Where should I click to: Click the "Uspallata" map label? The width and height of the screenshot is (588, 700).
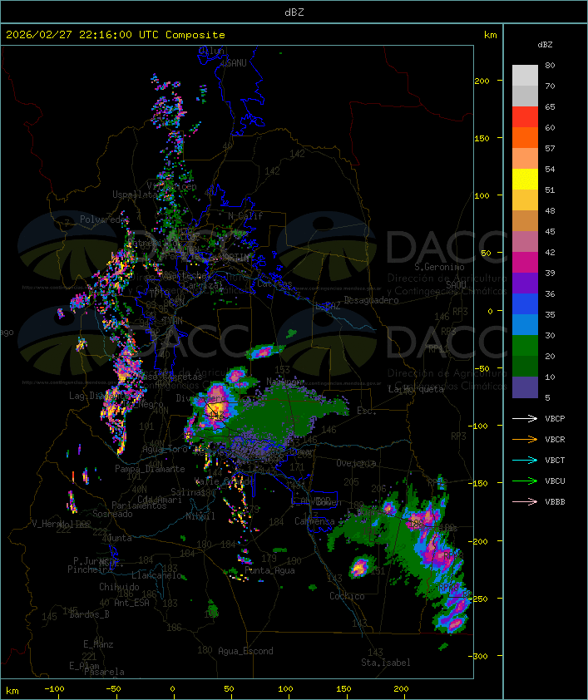pos(135,195)
